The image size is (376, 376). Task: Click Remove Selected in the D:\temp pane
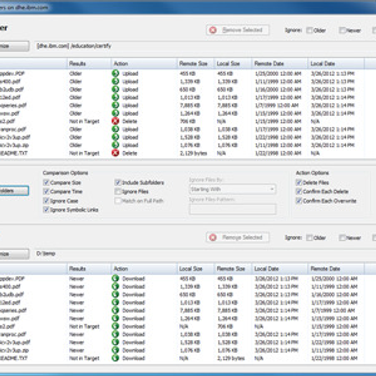click(x=238, y=237)
